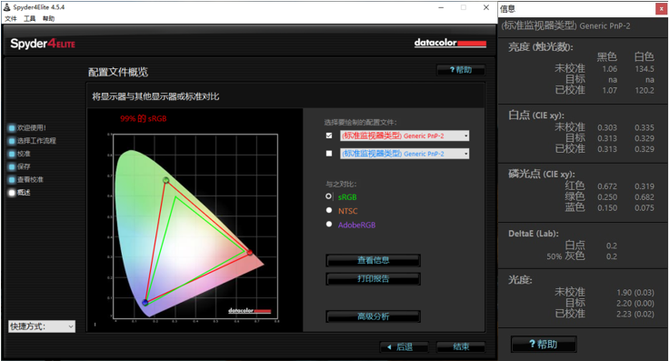Select the AdobeRGB comparison radio button
The width and height of the screenshot is (670, 361).
329,224
